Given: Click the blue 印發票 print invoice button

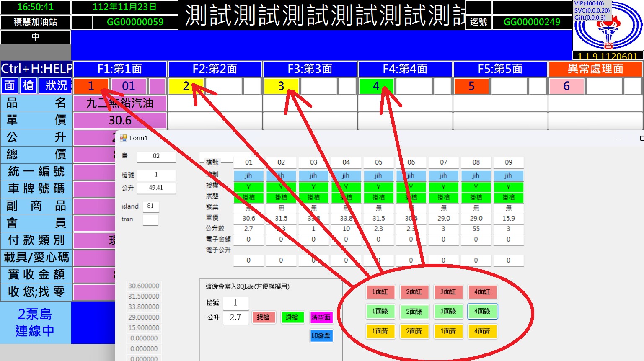Looking at the screenshot, I should point(321,335).
